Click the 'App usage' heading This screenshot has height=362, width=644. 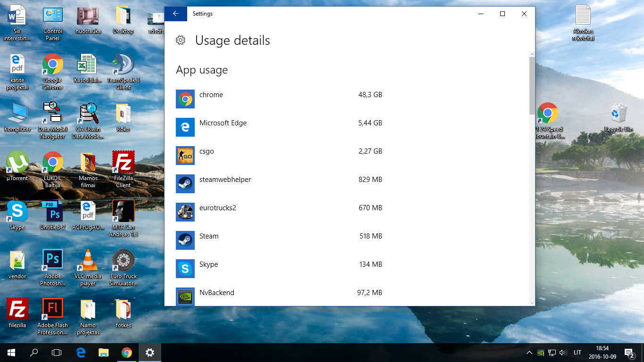pos(202,70)
